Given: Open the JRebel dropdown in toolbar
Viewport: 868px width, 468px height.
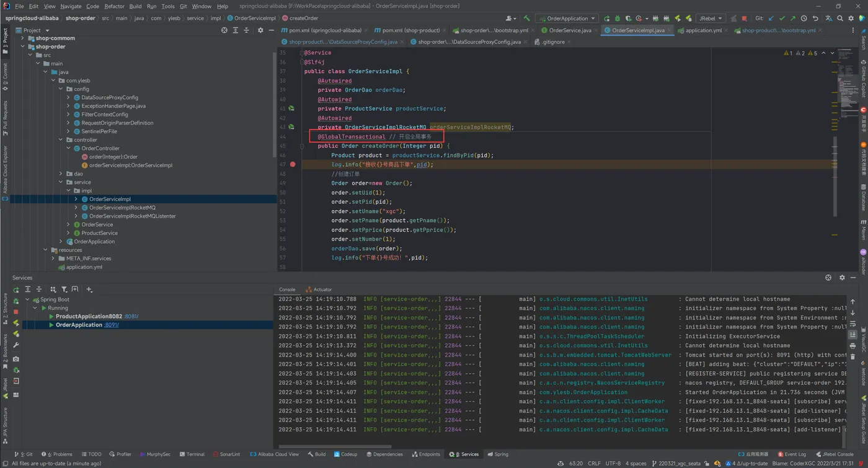Looking at the screenshot, I should tap(711, 19).
